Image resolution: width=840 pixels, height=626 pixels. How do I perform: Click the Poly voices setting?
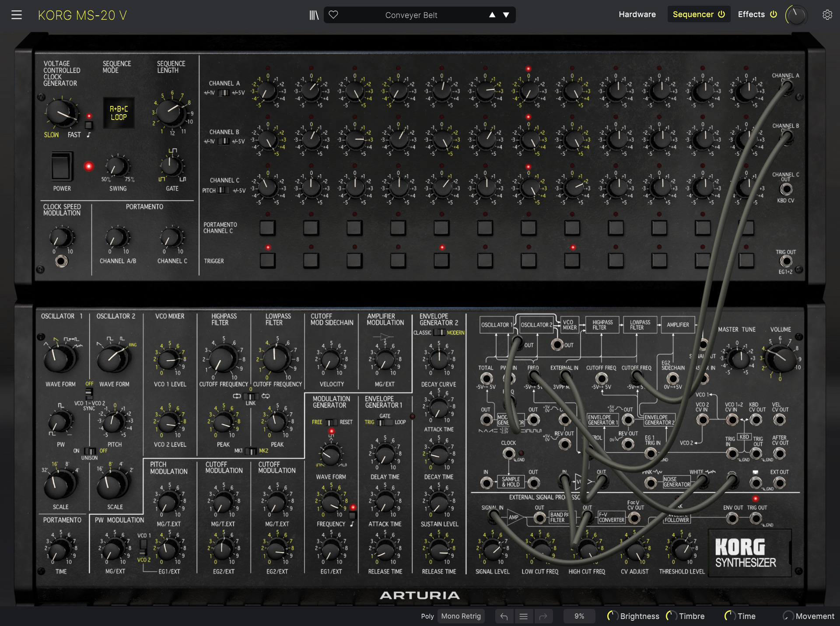click(x=427, y=616)
